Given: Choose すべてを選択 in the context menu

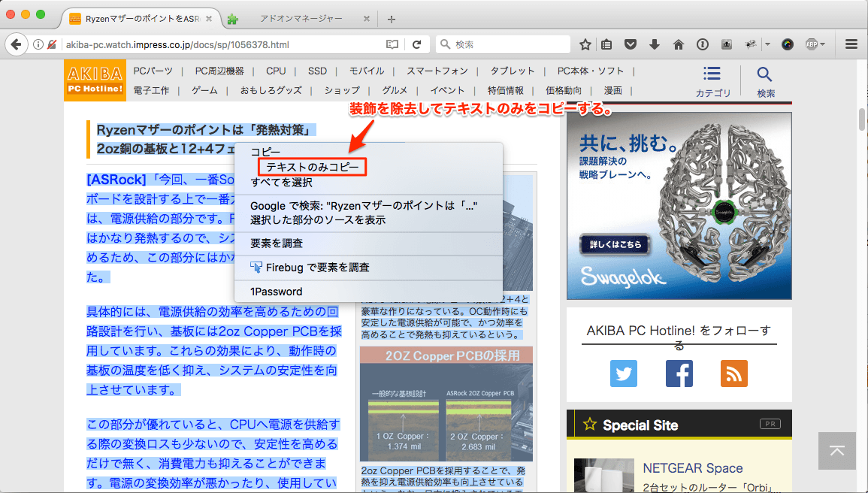Looking at the screenshot, I should coord(368,182).
